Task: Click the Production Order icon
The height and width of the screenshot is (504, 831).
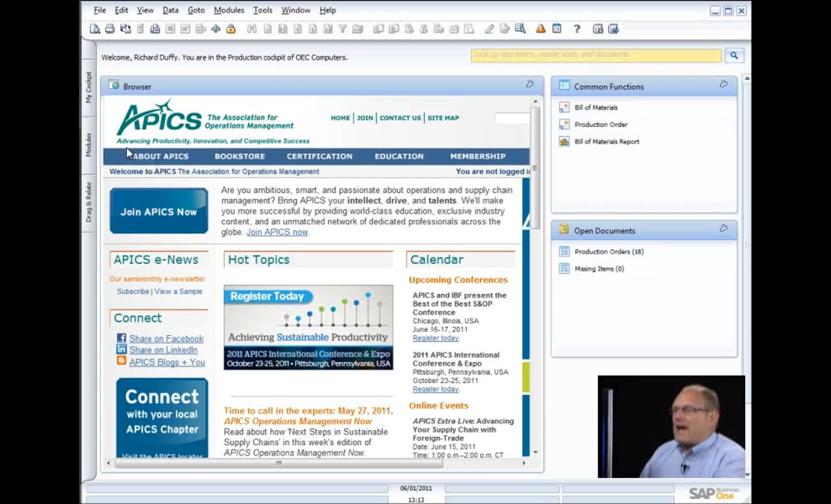Action: [x=564, y=124]
